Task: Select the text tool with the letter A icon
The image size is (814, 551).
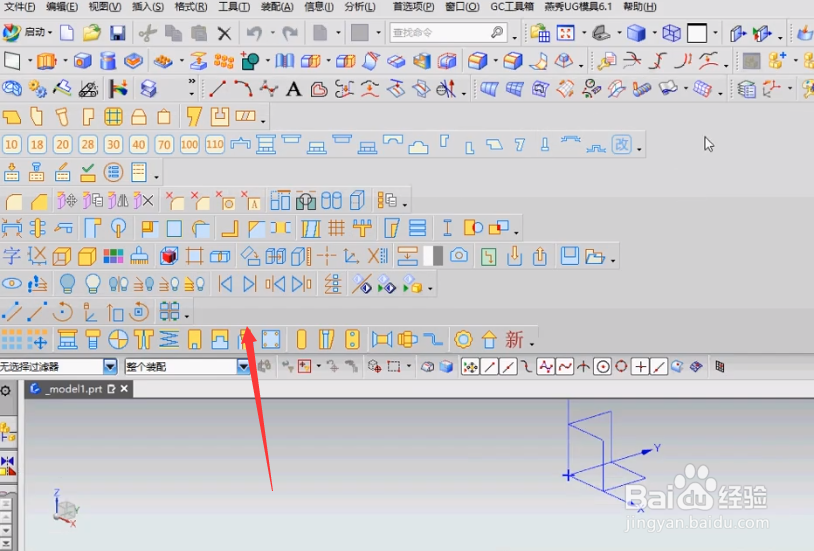Action: click(294, 89)
